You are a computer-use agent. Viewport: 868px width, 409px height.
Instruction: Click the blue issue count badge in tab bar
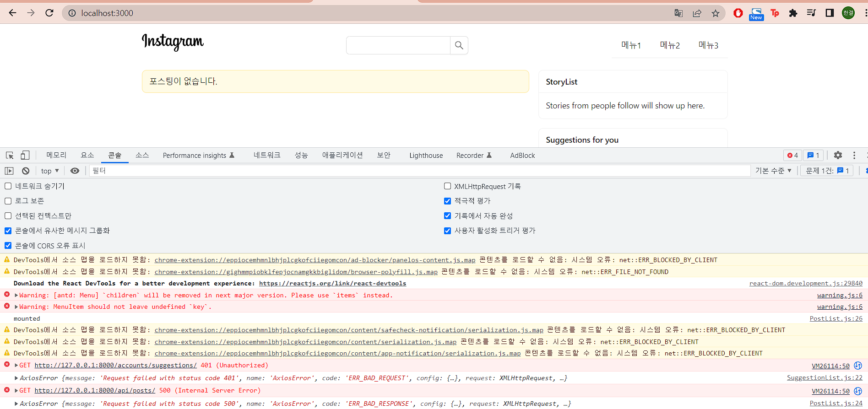pyautogui.click(x=814, y=156)
